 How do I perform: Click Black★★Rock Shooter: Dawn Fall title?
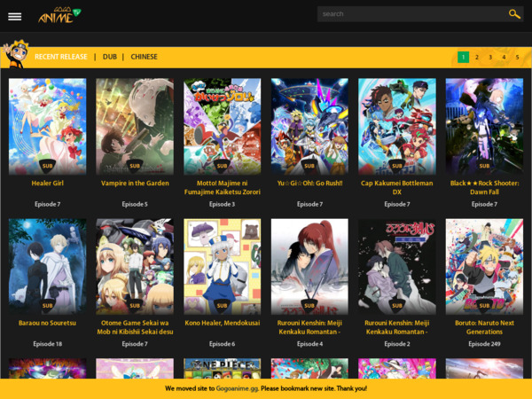484,188
